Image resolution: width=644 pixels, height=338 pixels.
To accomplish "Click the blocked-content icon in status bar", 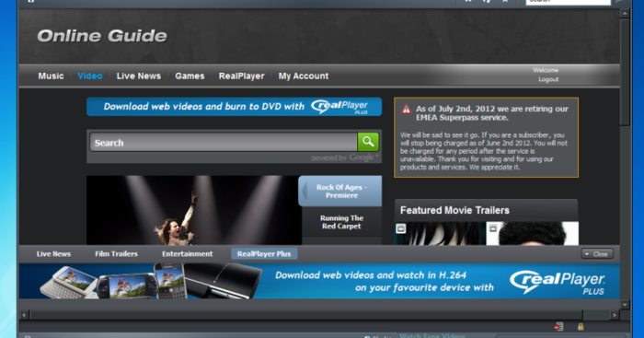I will pyautogui.click(x=558, y=326).
